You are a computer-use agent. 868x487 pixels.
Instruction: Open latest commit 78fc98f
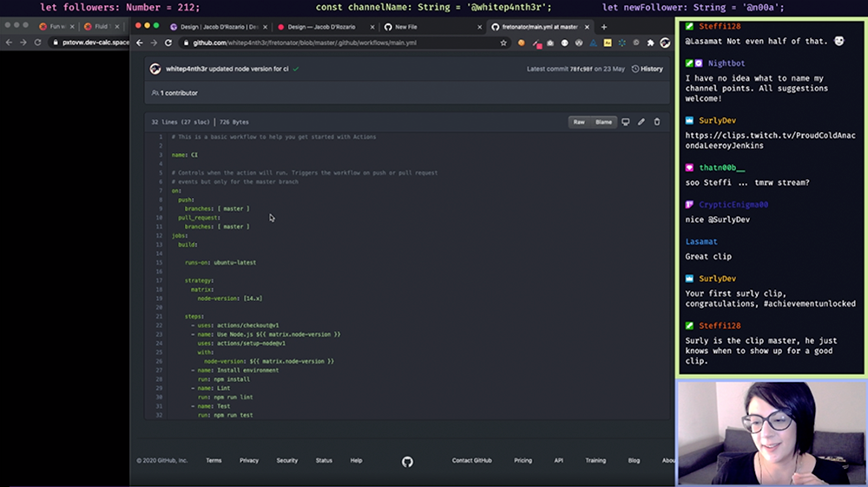click(x=581, y=69)
